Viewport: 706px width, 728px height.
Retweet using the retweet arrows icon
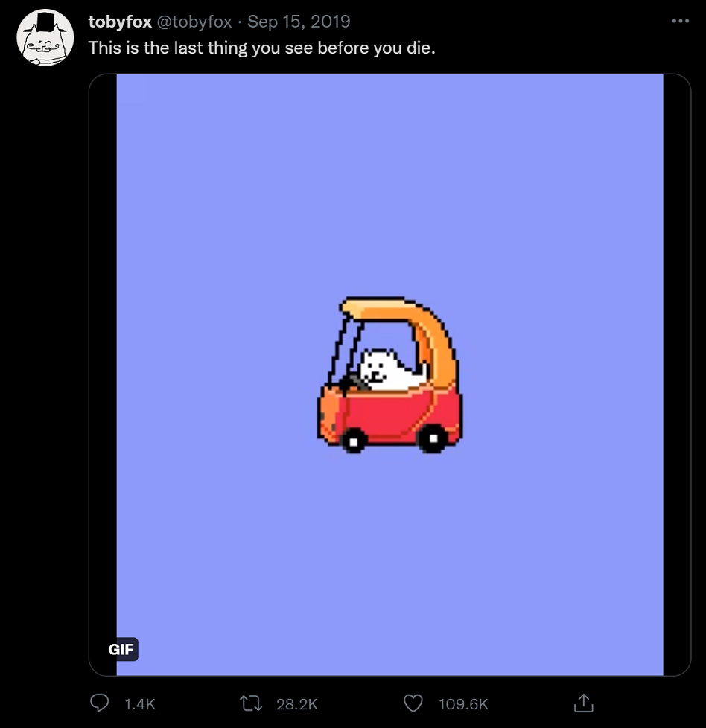pos(251,703)
